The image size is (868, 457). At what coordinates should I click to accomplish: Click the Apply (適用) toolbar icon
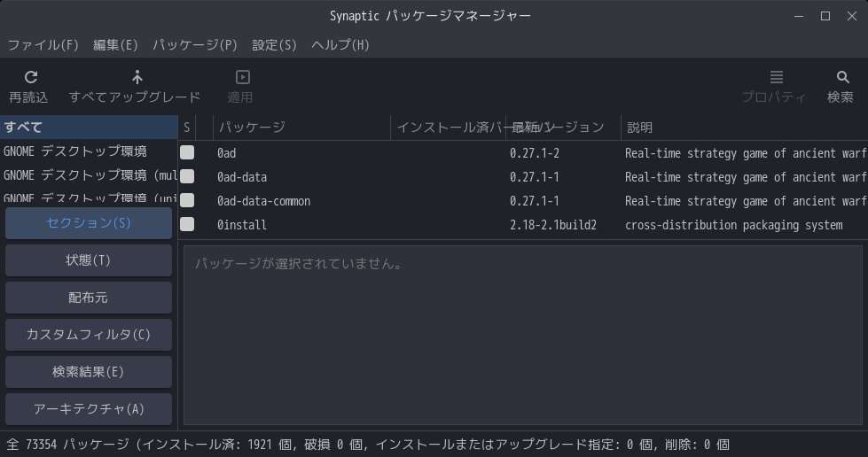point(242,78)
